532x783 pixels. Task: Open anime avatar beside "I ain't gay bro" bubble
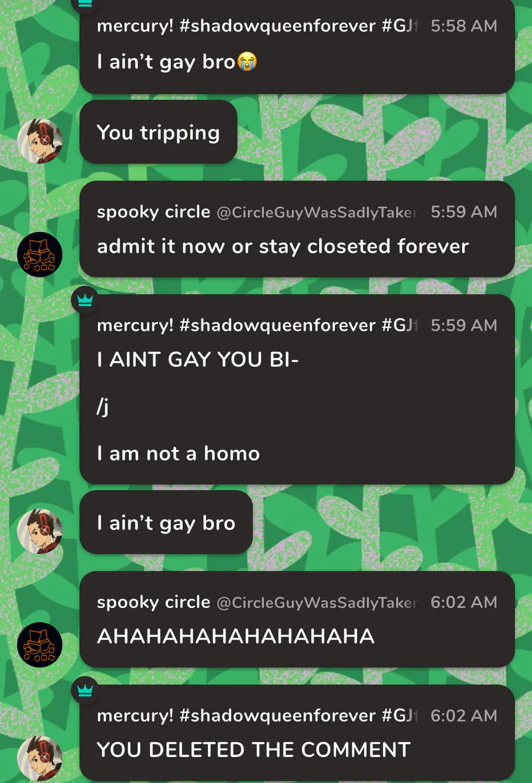pos(40,531)
